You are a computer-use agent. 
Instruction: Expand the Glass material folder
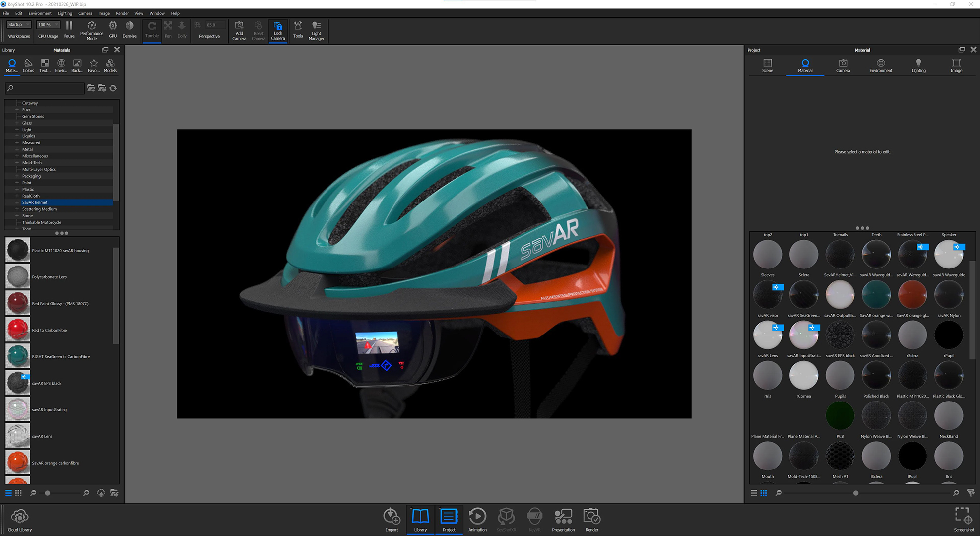17,123
